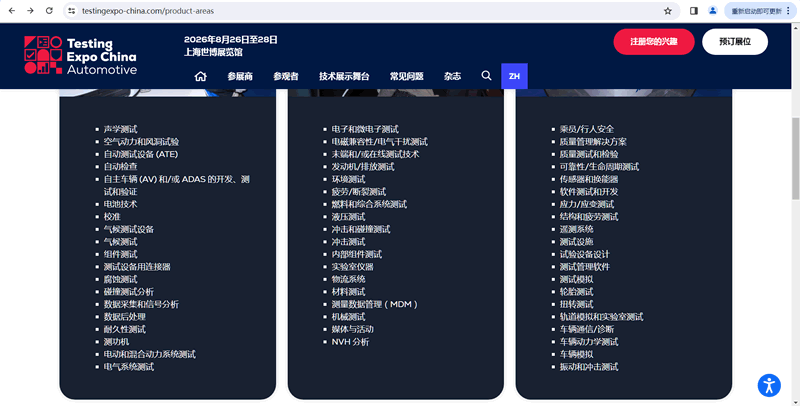View site information icon in address bar
This screenshot has width=800, height=406.
click(x=73, y=10)
